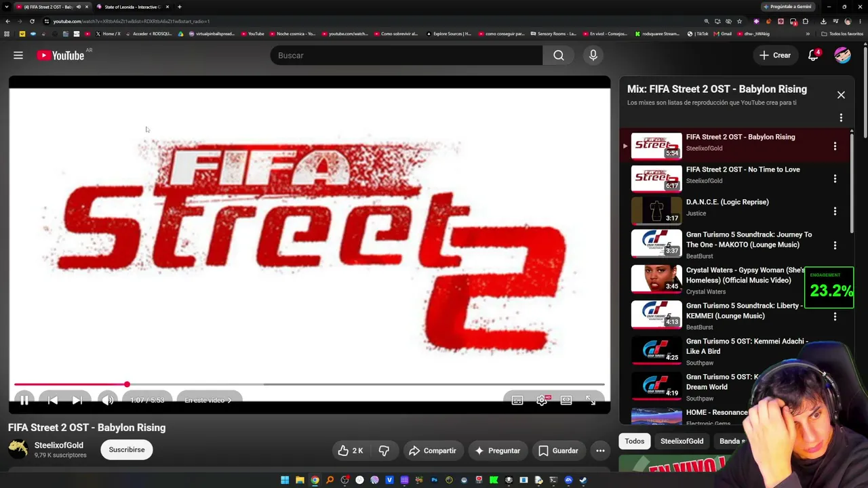This screenshot has width=868, height=488.
Task: Open File Explorer from taskbar
Action: click(300, 481)
